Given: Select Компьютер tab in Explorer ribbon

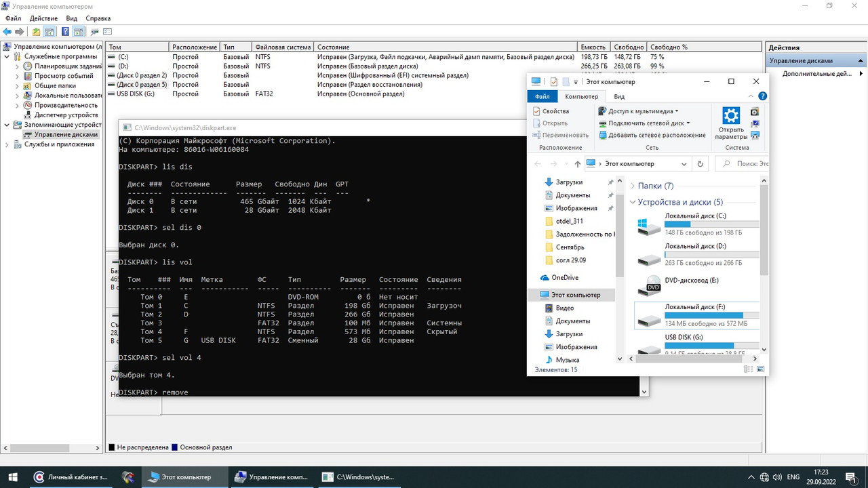Looking at the screenshot, I should [582, 97].
